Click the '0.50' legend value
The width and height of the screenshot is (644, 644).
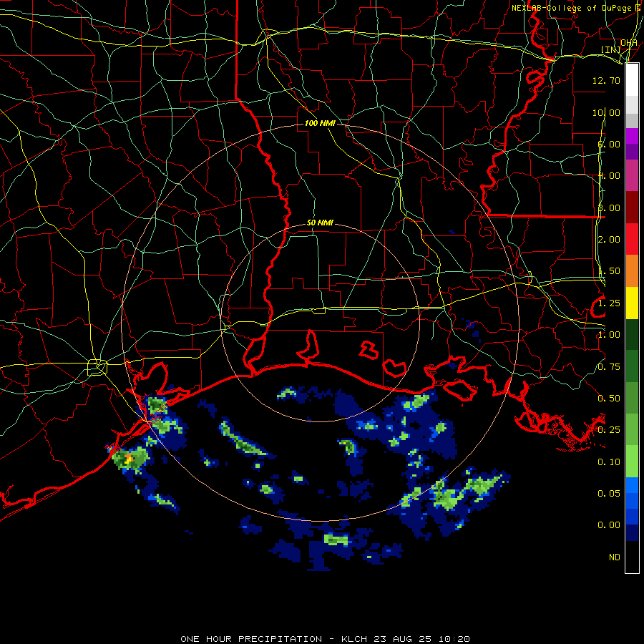609,399
